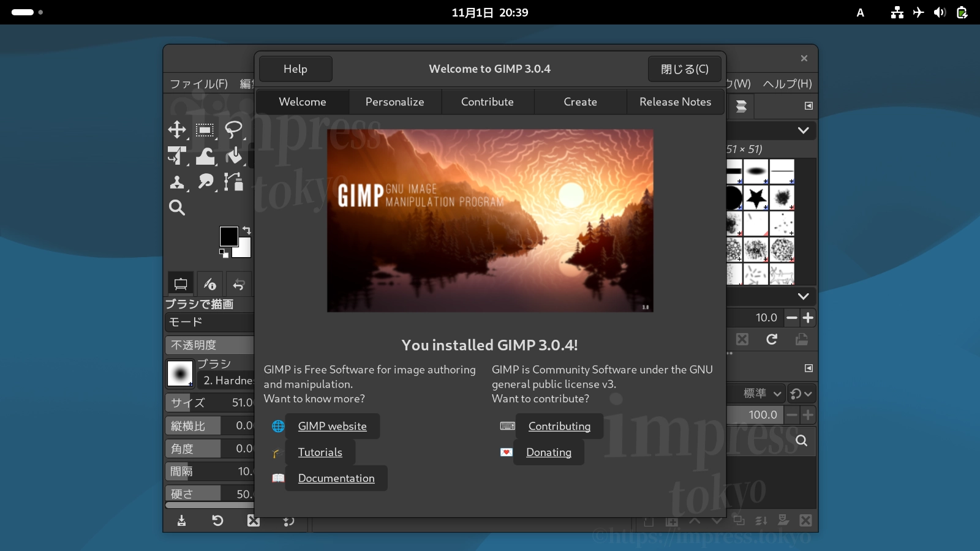Click the サイズ size slider
This screenshot has height=551, width=980.
click(209, 402)
